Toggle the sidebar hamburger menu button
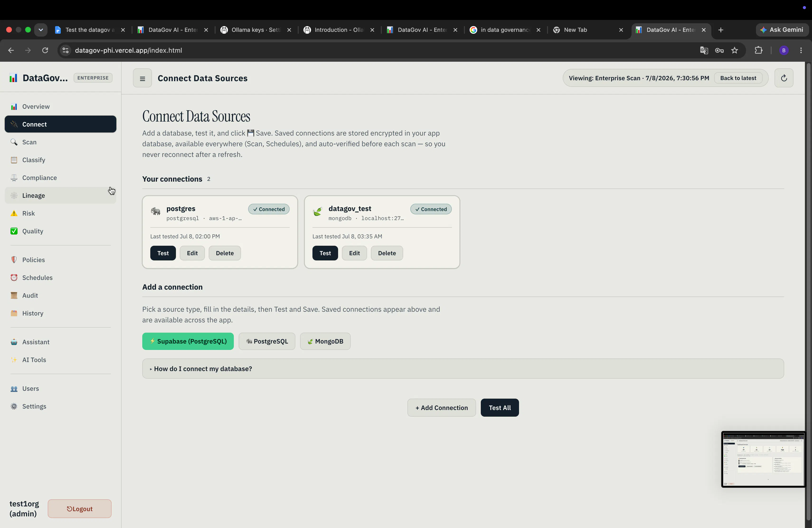Image resolution: width=812 pixels, height=528 pixels. point(142,78)
